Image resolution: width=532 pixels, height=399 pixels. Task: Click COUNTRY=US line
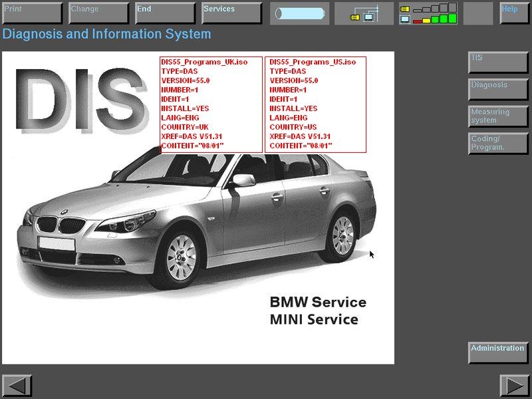tap(293, 127)
